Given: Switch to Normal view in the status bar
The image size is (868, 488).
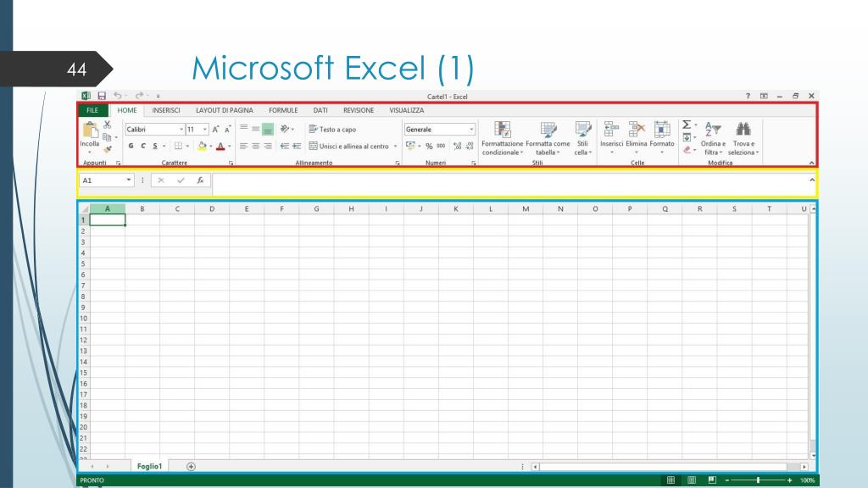Looking at the screenshot, I should pos(671,480).
